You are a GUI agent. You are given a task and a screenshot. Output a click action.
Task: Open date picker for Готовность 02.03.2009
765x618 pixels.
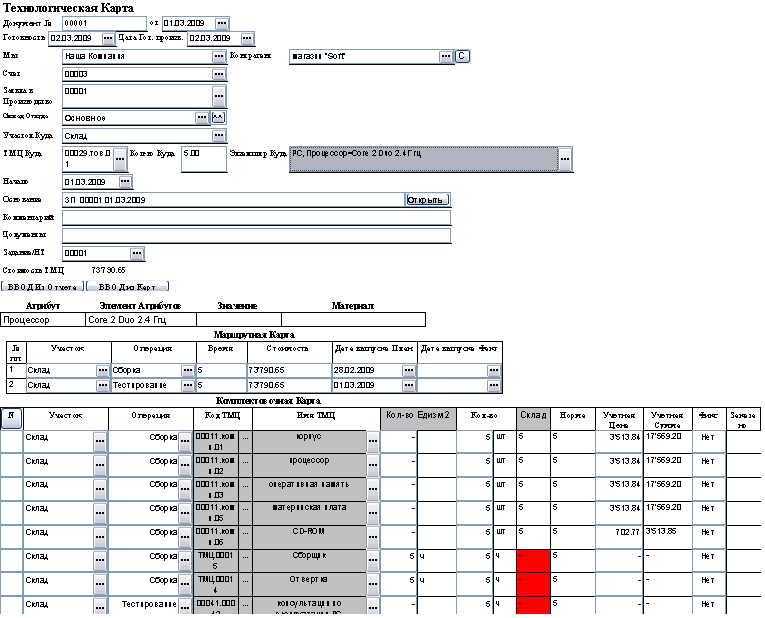click(x=108, y=38)
